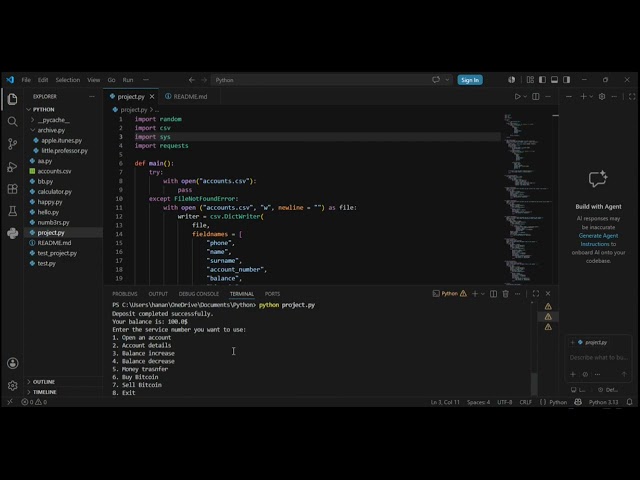Viewport: 640px width, 480px height.
Task: Open Customize Layout icon in title bar
Action: coord(530,80)
